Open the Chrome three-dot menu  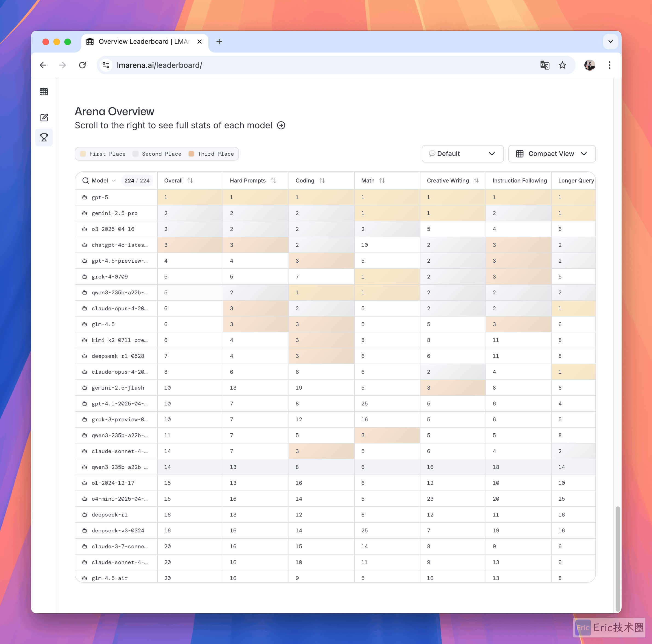tap(610, 65)
